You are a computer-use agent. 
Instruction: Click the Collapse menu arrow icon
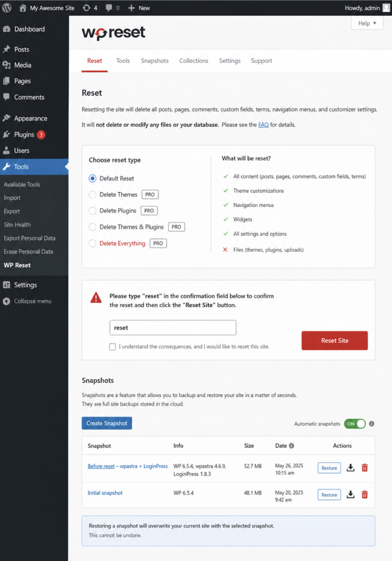coord(6,301)
